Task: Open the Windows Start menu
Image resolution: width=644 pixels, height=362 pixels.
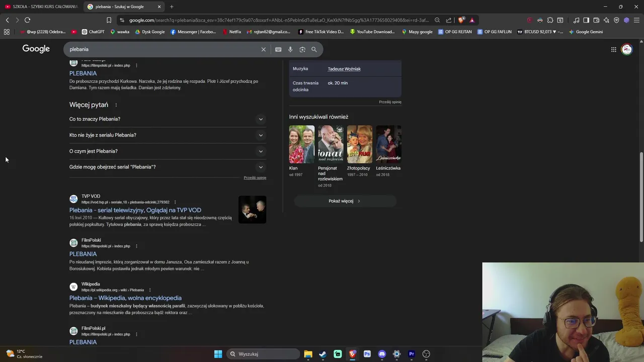Action: pos(218,354)
